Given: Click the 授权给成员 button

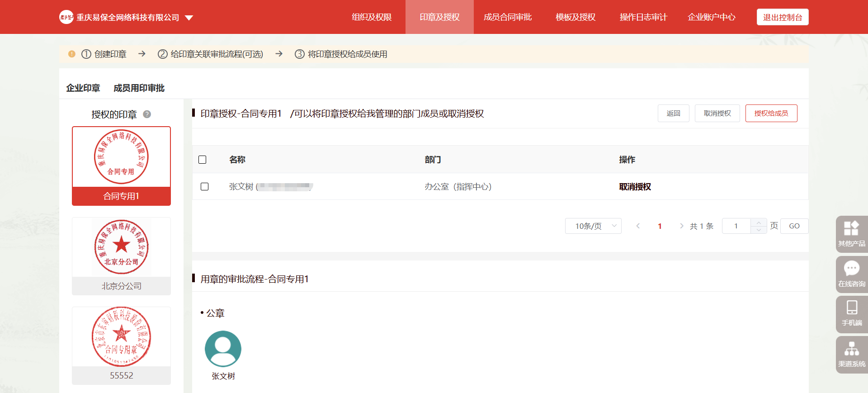Looking at the screenshot, I should point(771,114).
